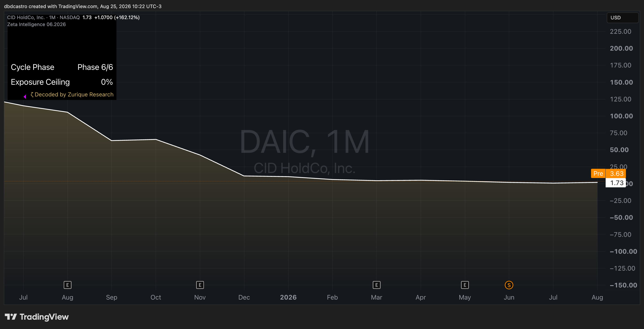Click the 225.00 price scale label
644x329 pixels.
620,31
